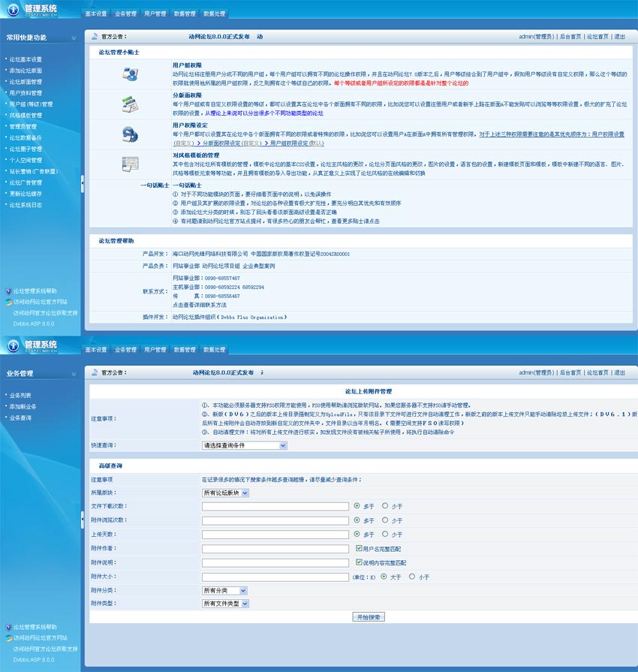
Task: Collapse the 常用快捷功能 sidebar header chevron
Action: click(x=74, y=38)
